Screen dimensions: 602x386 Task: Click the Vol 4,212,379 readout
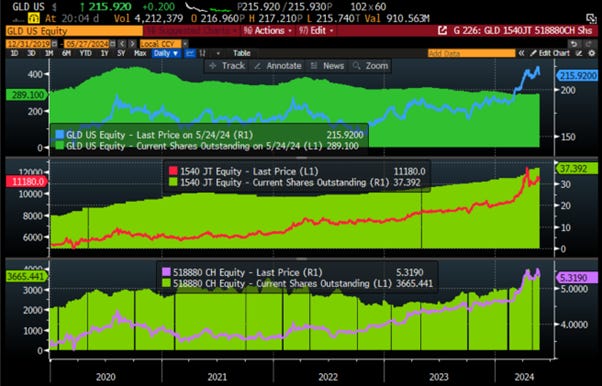pos(149,18)
